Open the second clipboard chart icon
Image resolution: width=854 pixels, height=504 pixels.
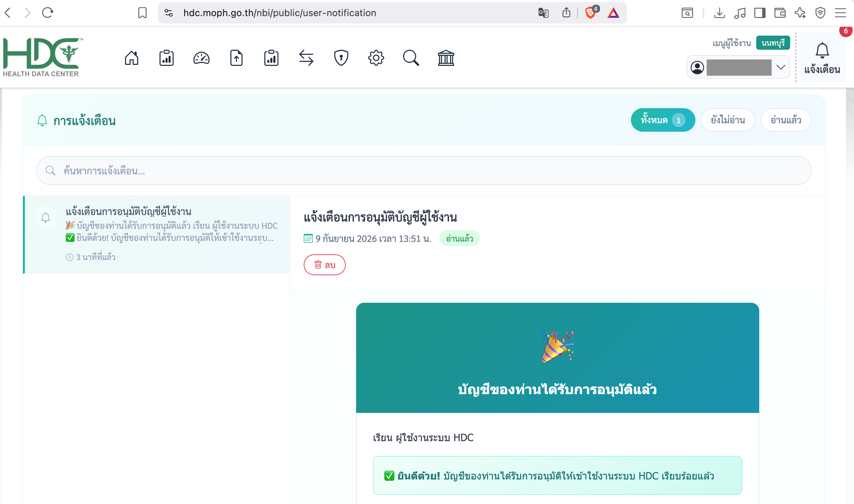tap(271, 58)
